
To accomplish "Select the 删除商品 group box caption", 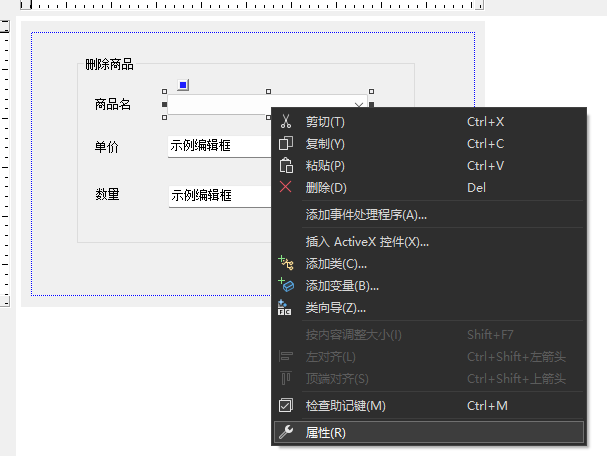I will 110,64.
